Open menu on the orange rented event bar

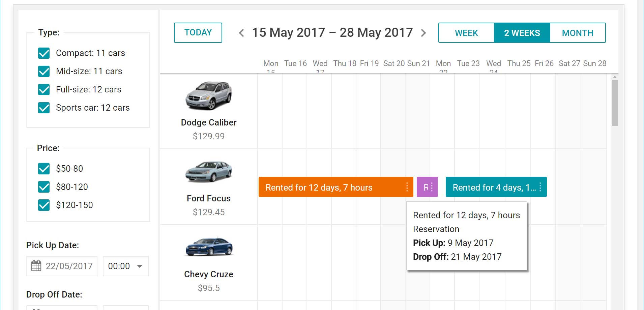pos(407,187)
